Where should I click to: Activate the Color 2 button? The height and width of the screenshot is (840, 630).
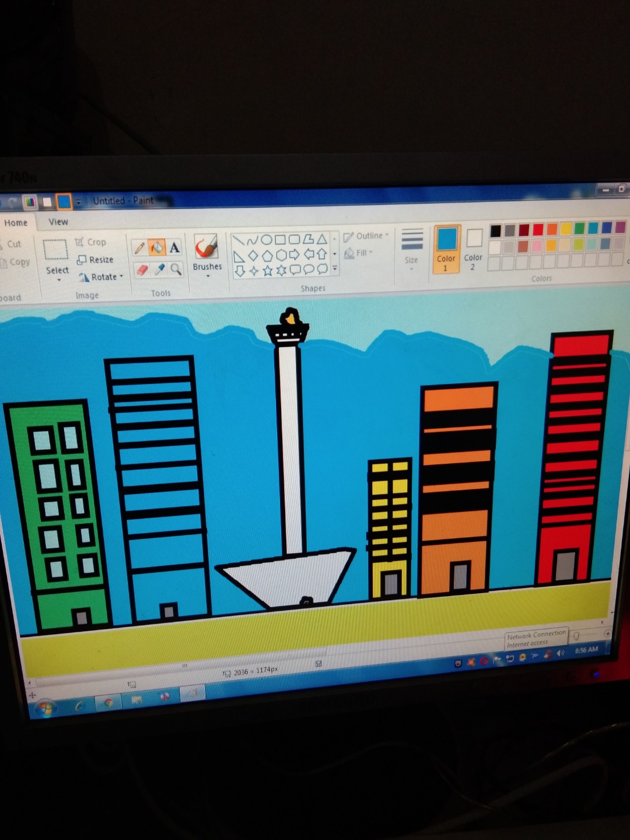473,249
